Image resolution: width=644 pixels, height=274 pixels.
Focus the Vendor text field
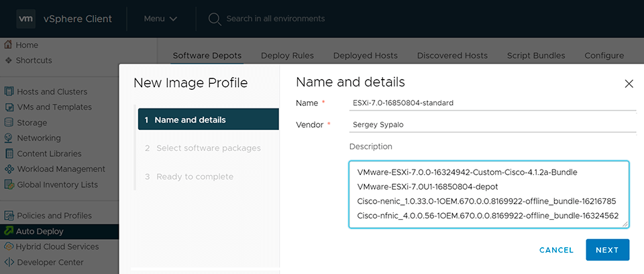pos(492,125)
